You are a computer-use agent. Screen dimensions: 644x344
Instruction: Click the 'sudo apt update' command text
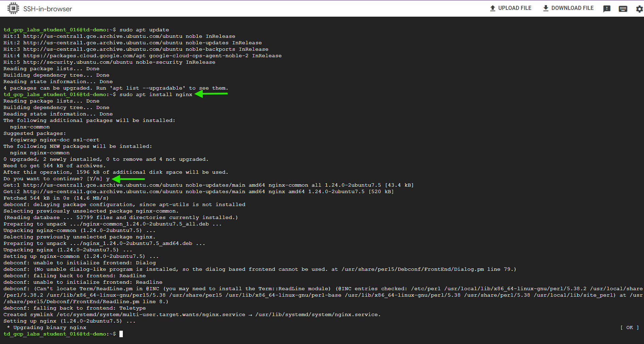click(144, 30)
